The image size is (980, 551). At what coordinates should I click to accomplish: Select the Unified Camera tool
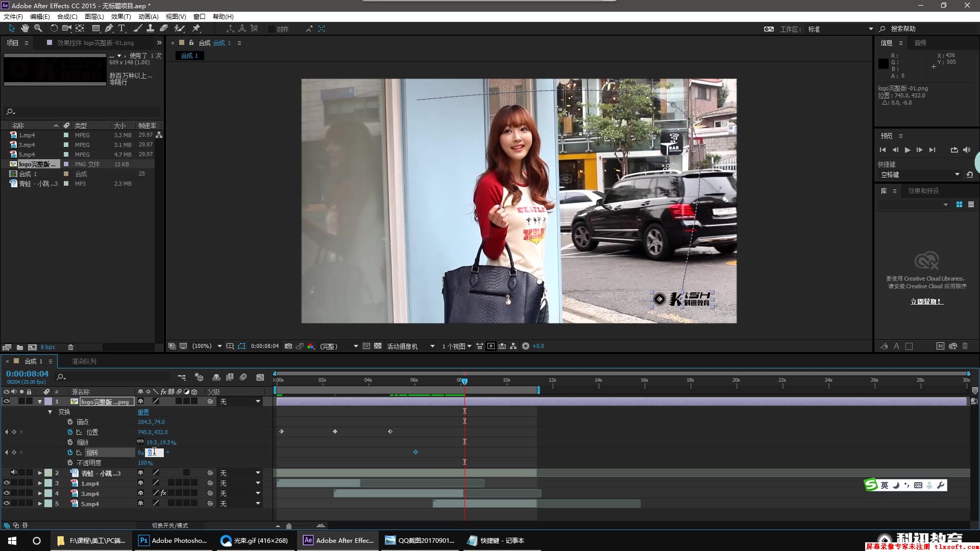click(67, 29)
